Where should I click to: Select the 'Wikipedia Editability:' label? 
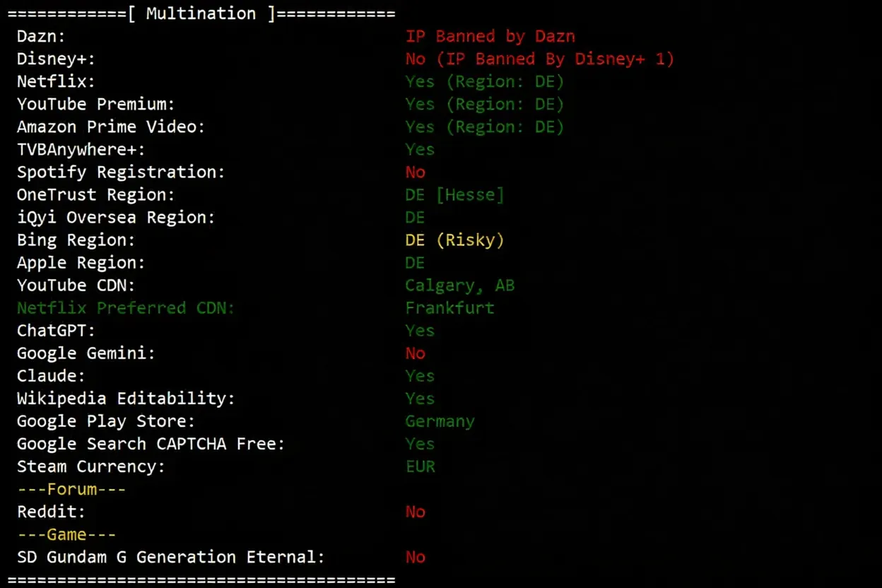(x=126, y=398)
